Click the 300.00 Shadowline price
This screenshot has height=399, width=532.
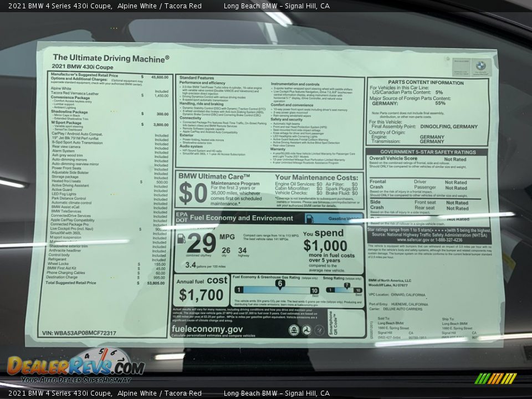coord(162,114)
